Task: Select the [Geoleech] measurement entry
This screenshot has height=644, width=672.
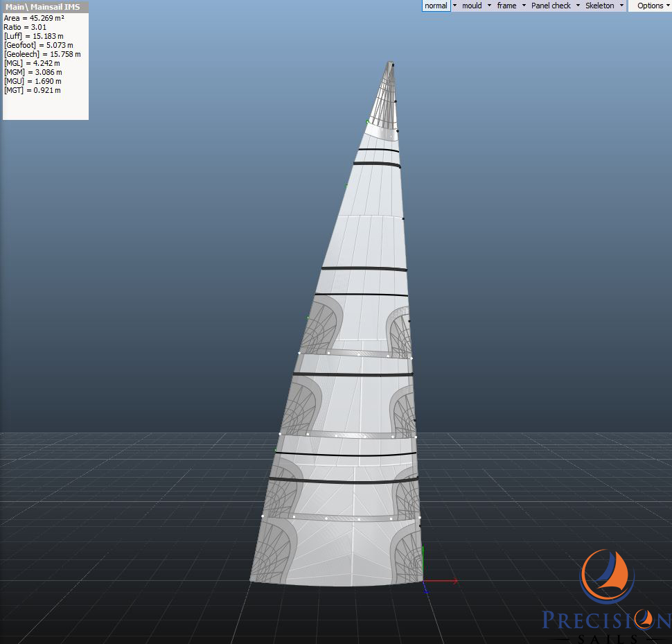Action: pyautogui.click(x=42, y=54)
